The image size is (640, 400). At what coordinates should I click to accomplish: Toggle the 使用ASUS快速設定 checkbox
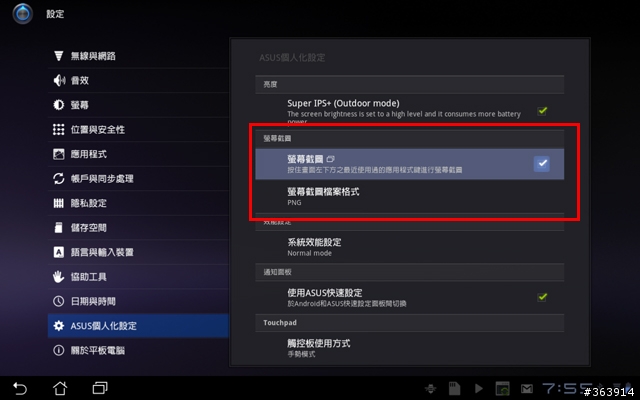(542, 297)
